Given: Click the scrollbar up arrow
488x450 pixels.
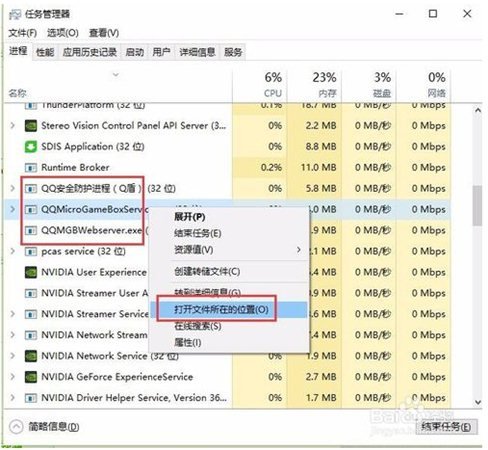Looking at the screenshot, I should tap(478, 110).
